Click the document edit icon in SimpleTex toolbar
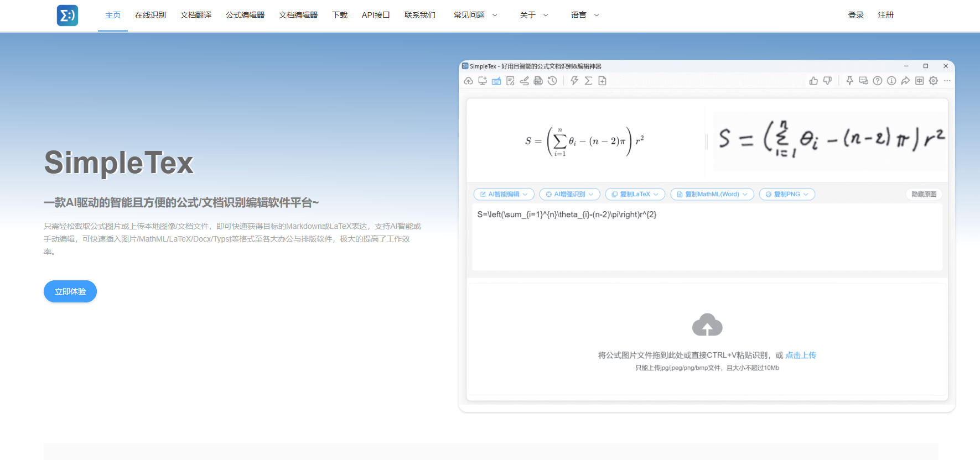The width and height of the screenshot is (980, 460). click(x=510, y=81)
